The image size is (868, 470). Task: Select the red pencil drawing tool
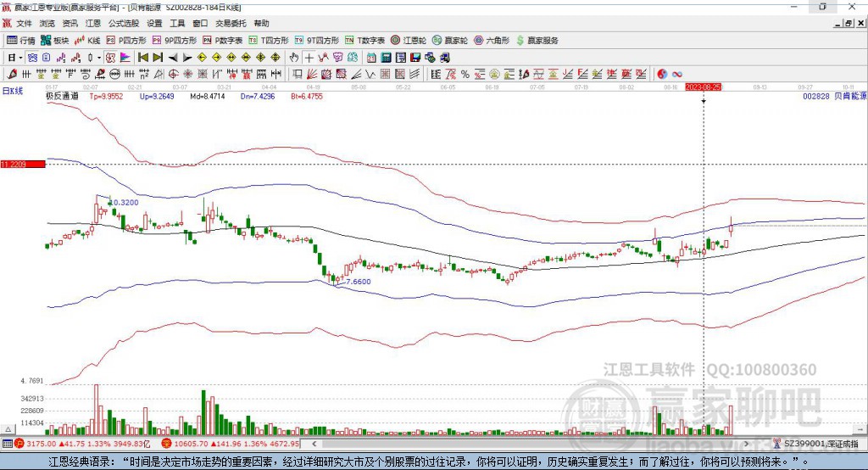point(12,75)
